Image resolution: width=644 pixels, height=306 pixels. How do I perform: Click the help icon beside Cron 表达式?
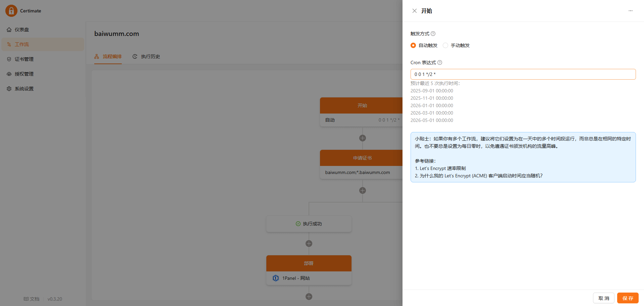pyautogui.click(x=440, y=62)
